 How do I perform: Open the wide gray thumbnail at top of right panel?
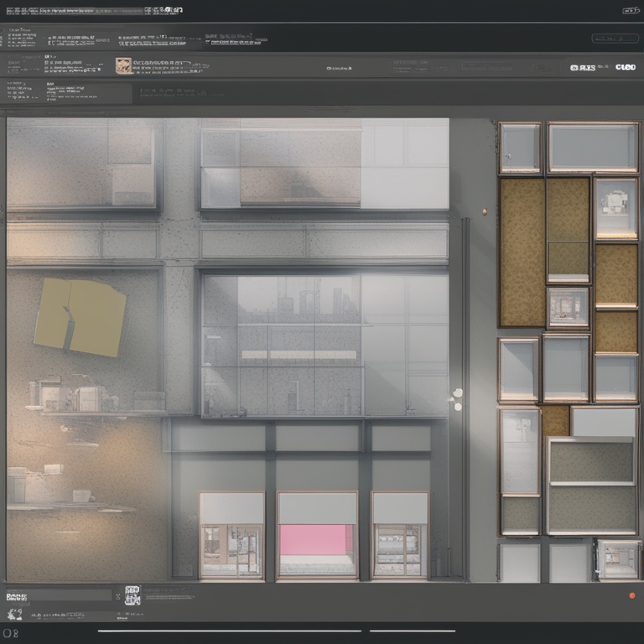click(593, 148)
